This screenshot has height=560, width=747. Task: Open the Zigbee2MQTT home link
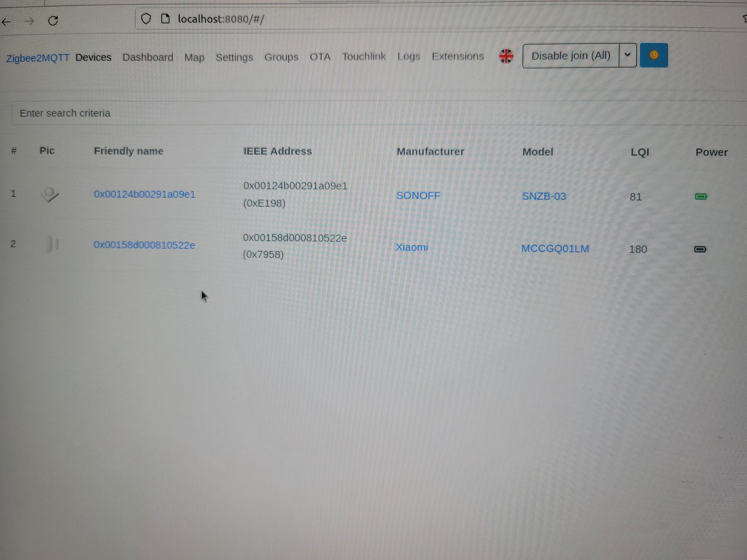point(38,58)
